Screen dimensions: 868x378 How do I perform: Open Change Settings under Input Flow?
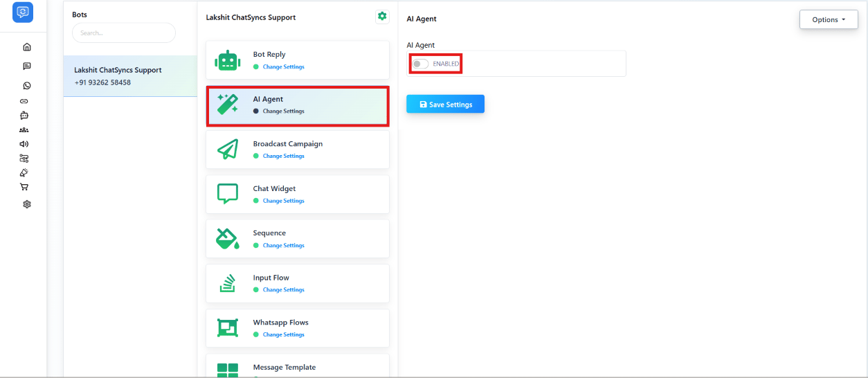(x=283, y=290)
